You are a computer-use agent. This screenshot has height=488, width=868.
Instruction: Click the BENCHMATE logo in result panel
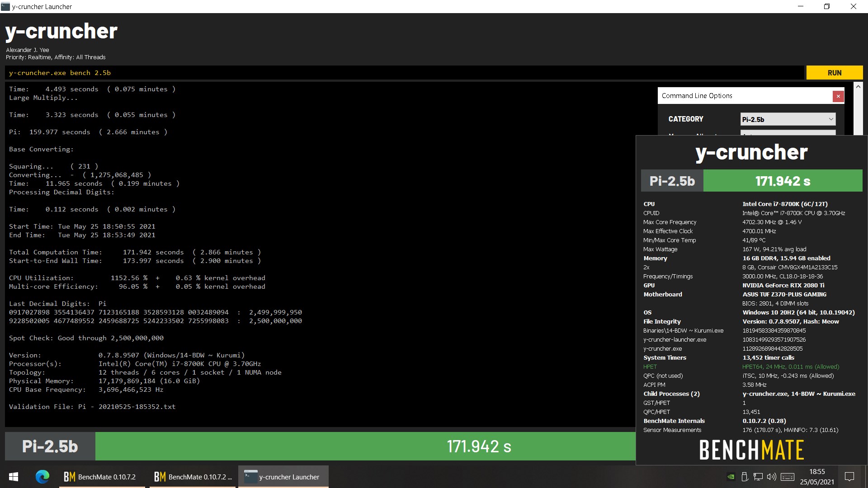coord(751,450)
